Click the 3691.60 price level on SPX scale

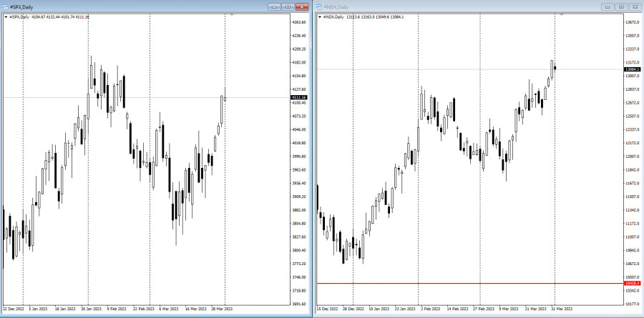pyautogui.click(x=298, y=304)
